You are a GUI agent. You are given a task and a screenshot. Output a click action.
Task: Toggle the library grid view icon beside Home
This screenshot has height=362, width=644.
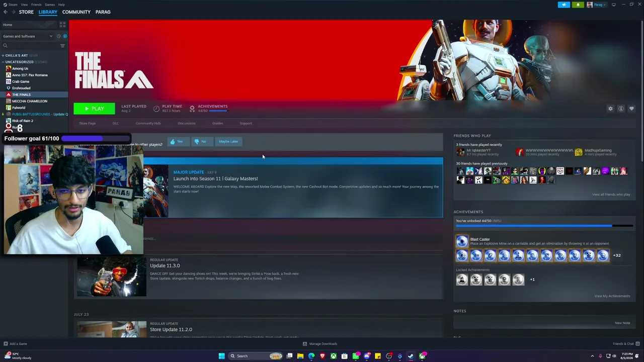[62, 24]
